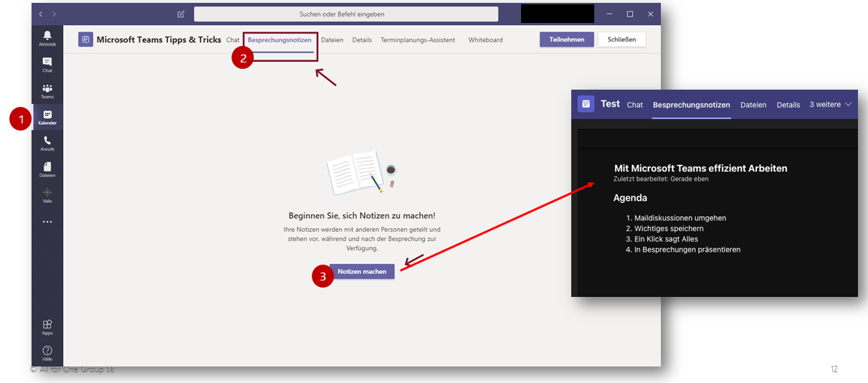Focus the Suchen oder Befehl eingeben box
The width and height of the screenshot is (868, 383).
pos(346,14)
